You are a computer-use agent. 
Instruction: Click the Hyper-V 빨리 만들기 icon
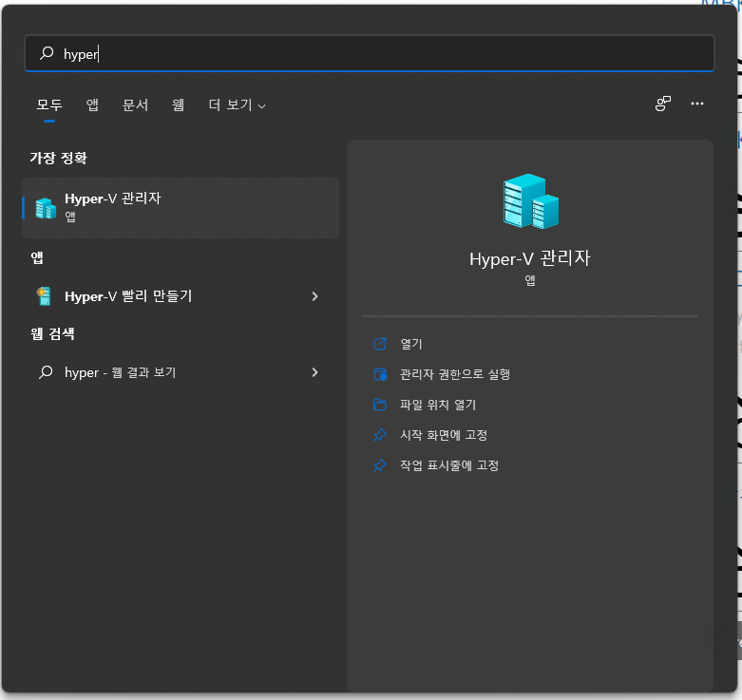[44, 296]
